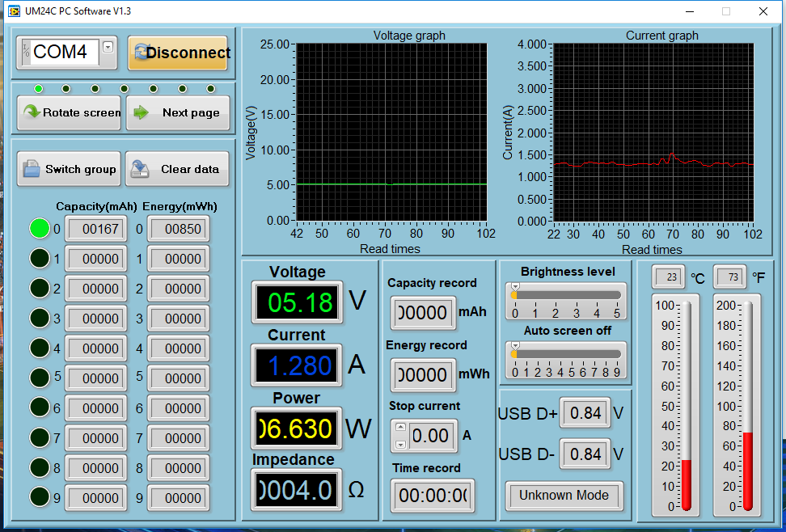Image resolution: width=786 pixels, height=532 pixels.
Task: Click the Rotate screen arrow icon
Action: (x=32, y=112)
